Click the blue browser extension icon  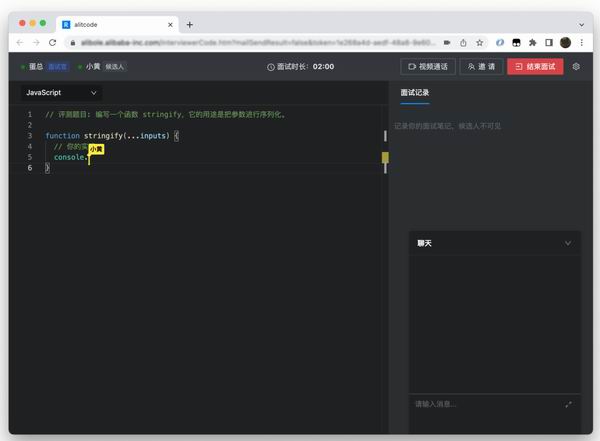tap(500, 43)
